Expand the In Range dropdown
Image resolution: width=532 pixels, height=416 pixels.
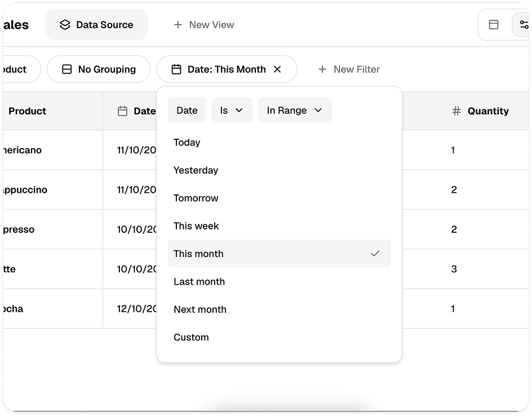(x=295, y=110)
